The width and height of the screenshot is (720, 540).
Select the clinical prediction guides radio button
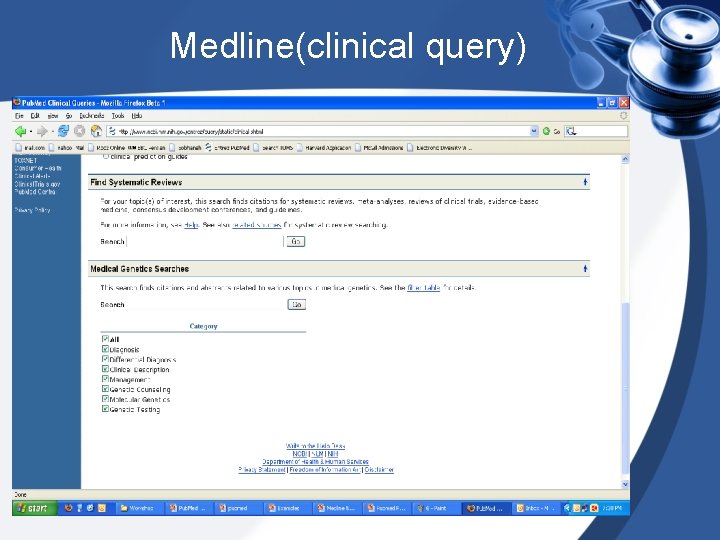click(106, 156)
